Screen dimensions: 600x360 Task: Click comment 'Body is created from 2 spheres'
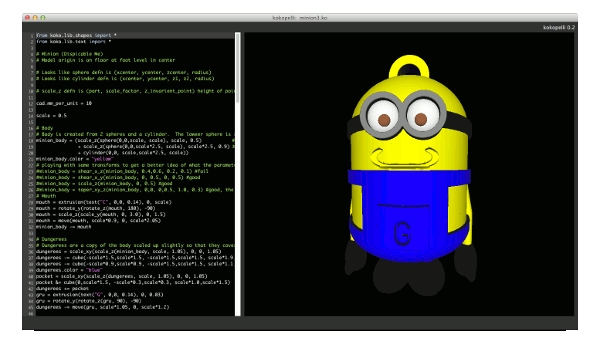point(135,134)
